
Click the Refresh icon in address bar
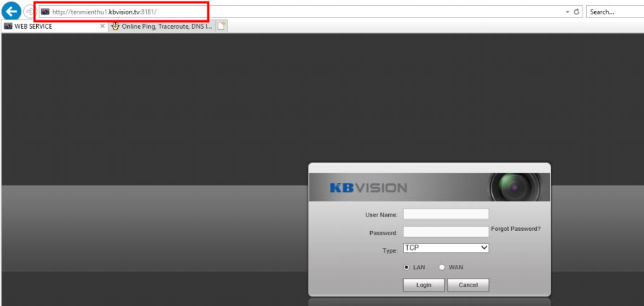pos(577,12)
